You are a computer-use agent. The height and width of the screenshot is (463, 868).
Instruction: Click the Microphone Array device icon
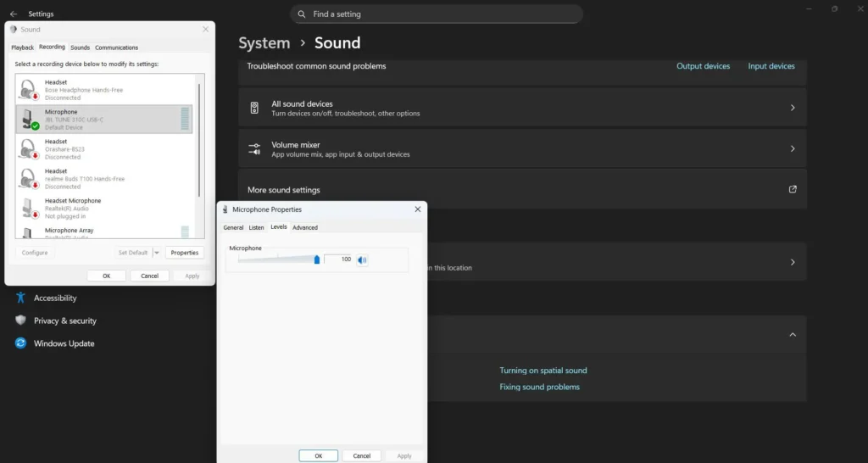pos(28,233)
